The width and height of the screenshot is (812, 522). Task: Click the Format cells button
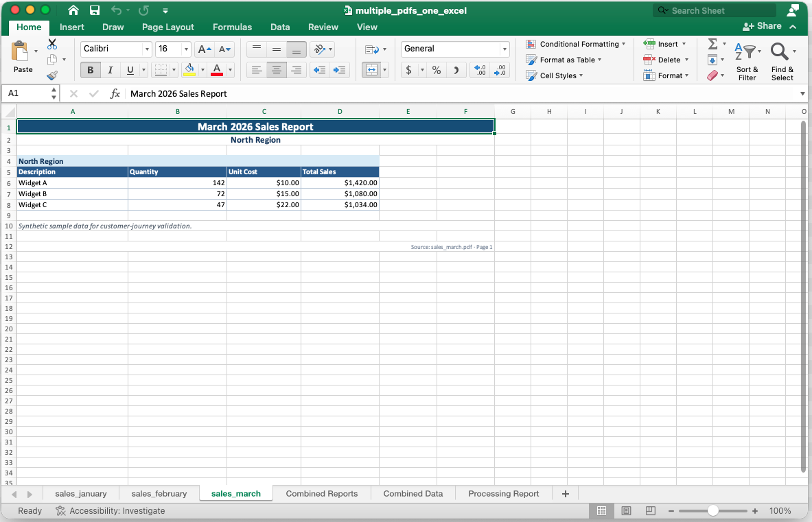pyautogui.click(x=666, y=75)
